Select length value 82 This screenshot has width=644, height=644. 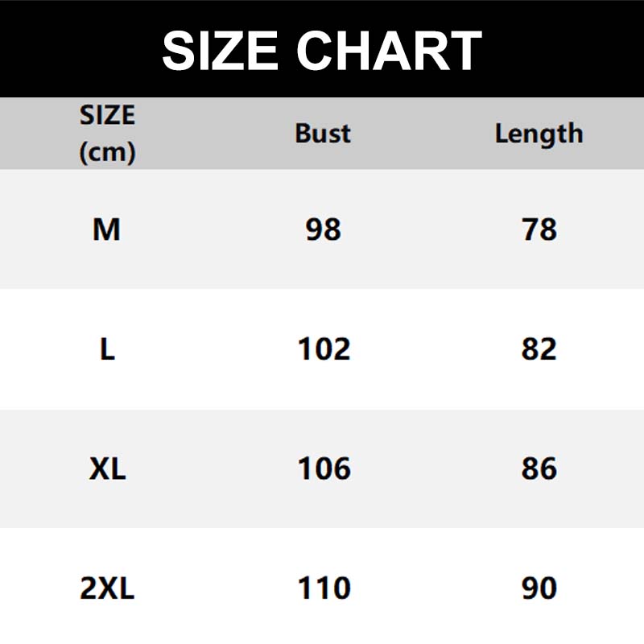click(x=539, y=349)
